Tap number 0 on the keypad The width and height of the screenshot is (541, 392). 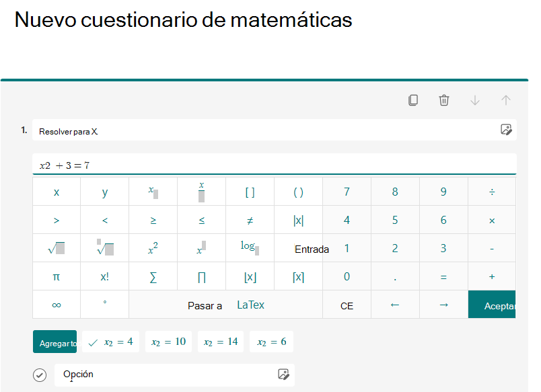(x=347, y=276)
